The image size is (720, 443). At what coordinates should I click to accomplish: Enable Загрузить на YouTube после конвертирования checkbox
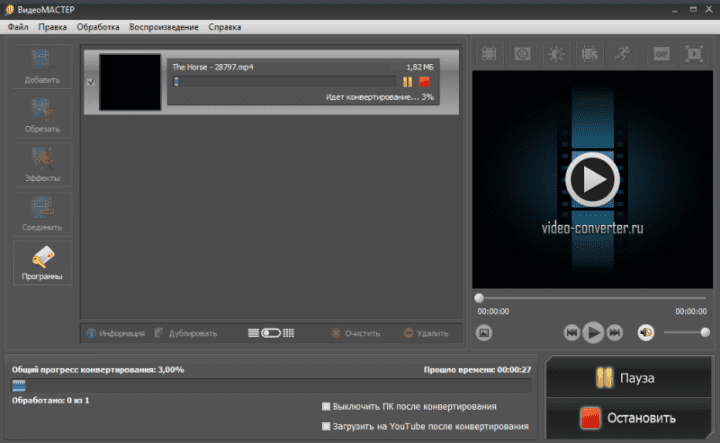(x=326, y=426)
